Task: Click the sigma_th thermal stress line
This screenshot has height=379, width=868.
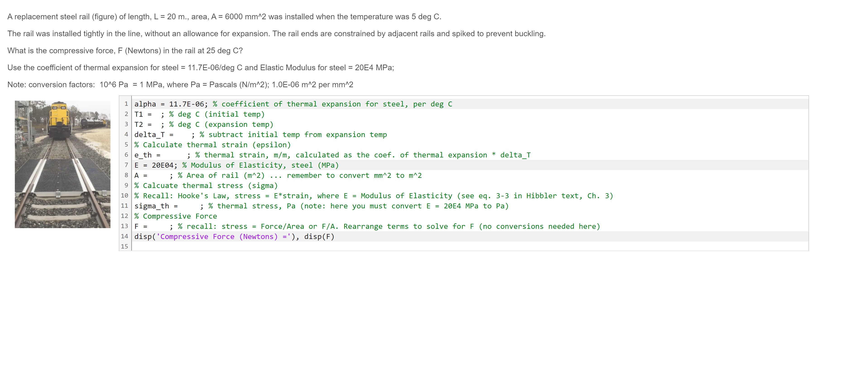Action: [x=321, y=206]
